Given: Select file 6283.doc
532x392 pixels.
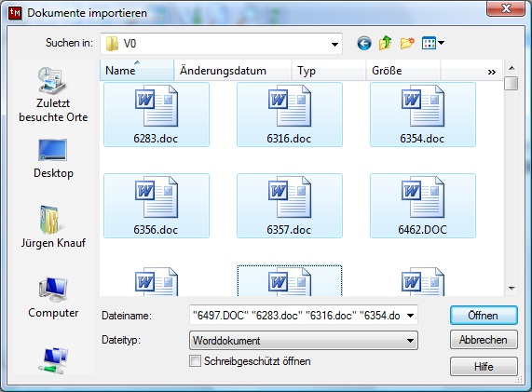Looking at the screenshot, I should click(x=157, y=115).
